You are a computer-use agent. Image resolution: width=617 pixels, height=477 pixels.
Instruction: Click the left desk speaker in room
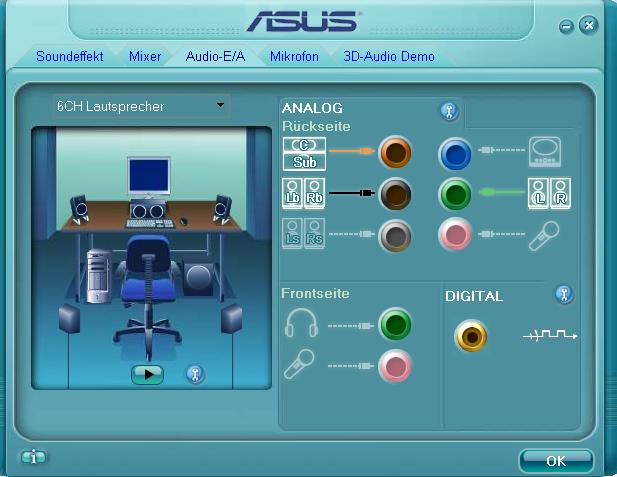(79, 209)
